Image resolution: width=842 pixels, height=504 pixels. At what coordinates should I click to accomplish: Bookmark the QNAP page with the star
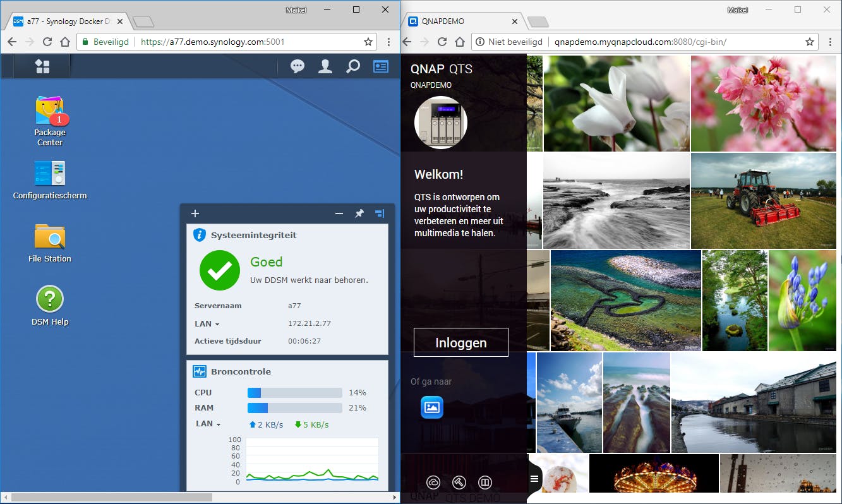(810, 42)
